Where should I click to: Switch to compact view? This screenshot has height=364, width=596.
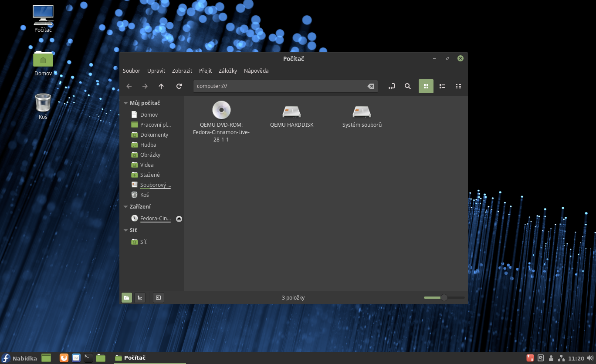458,86
